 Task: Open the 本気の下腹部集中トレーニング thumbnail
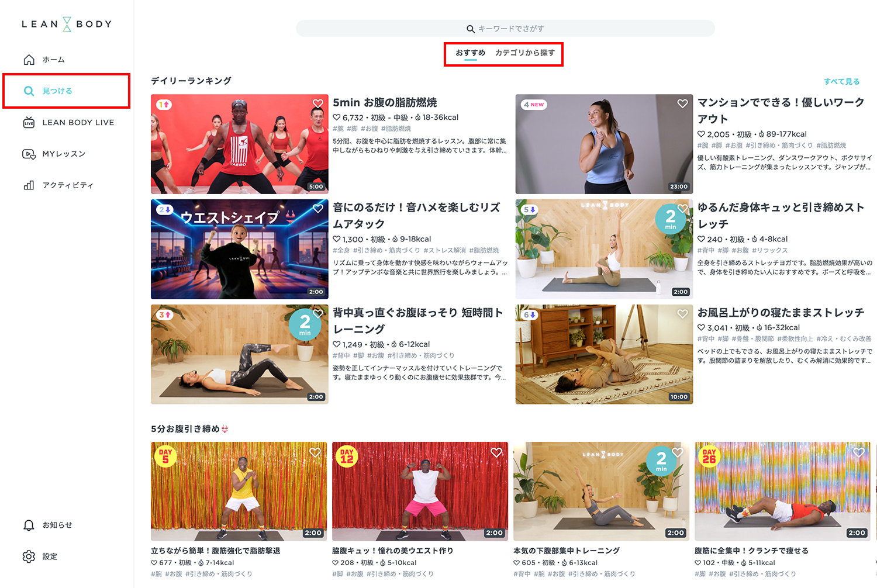(x=601, y=492)
